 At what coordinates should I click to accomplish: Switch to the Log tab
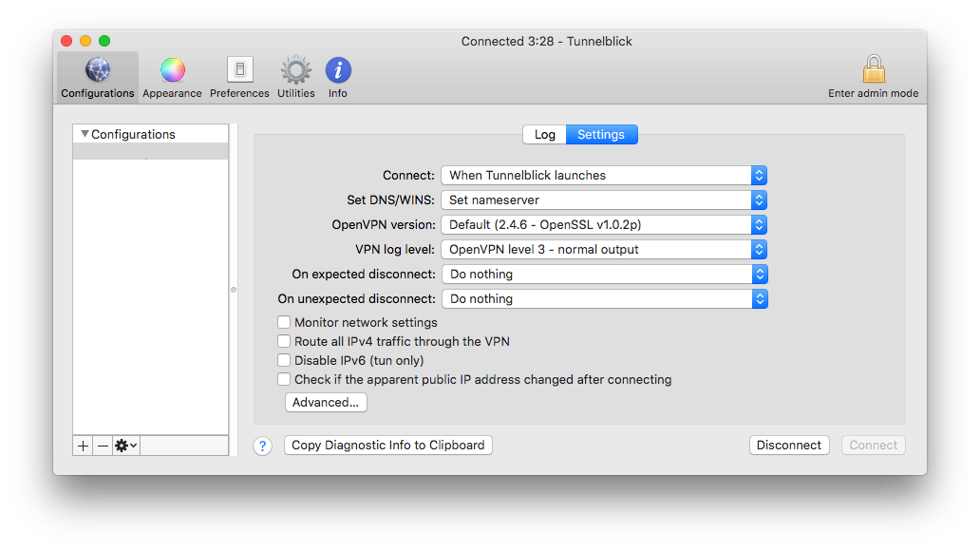[544, 135]
